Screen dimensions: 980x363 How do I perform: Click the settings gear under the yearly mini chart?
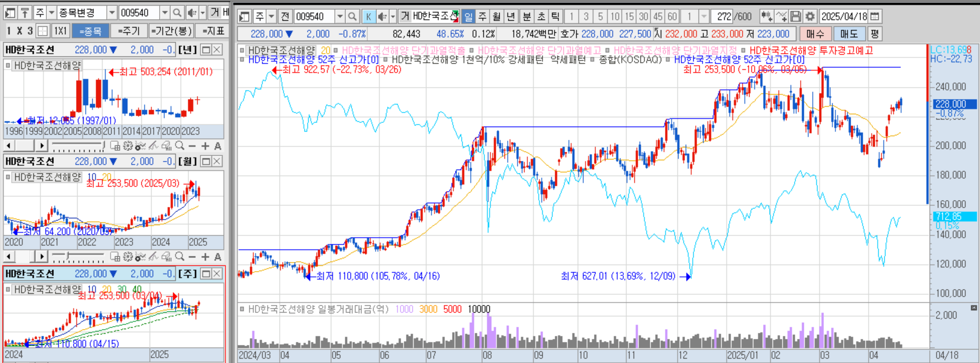point(128,146)
